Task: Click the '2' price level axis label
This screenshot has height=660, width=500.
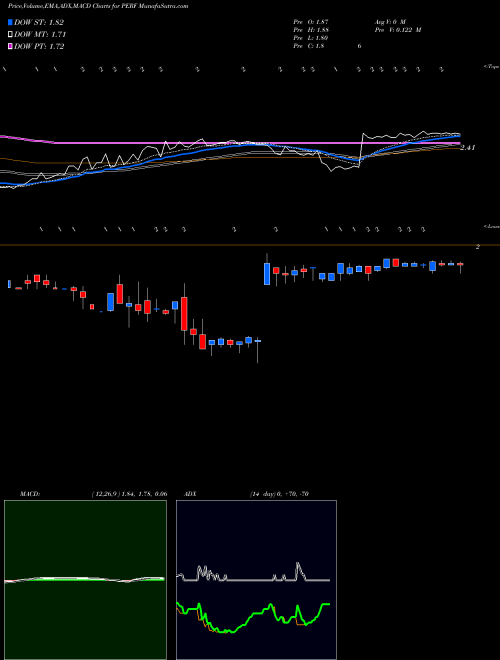Action: point(478,247)
